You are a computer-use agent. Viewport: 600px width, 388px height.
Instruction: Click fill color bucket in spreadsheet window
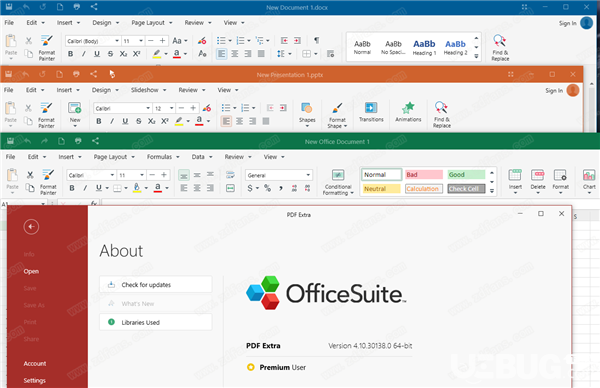pos(137,188)
